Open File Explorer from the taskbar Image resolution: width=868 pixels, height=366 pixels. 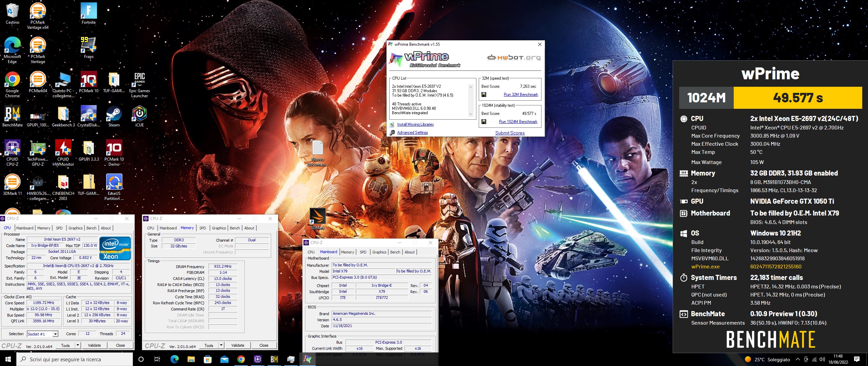coord(191,359)
